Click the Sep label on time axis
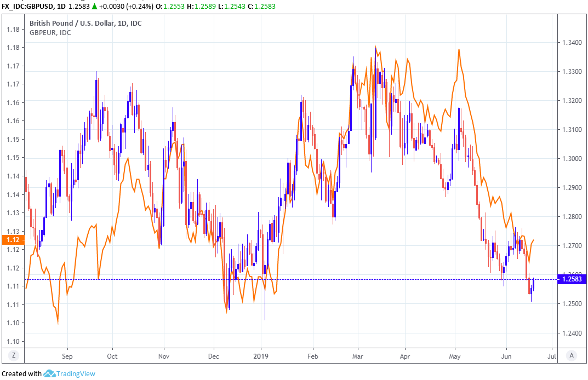Viewport: 588px width, 380px height. [x=67, y=355]
